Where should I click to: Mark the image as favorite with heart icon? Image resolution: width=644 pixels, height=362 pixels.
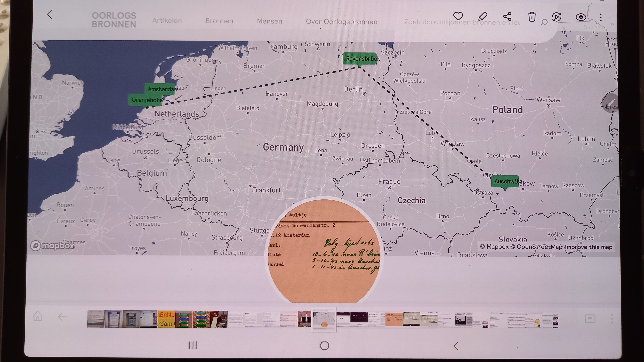pyautogui.click(x=458, y=16)
